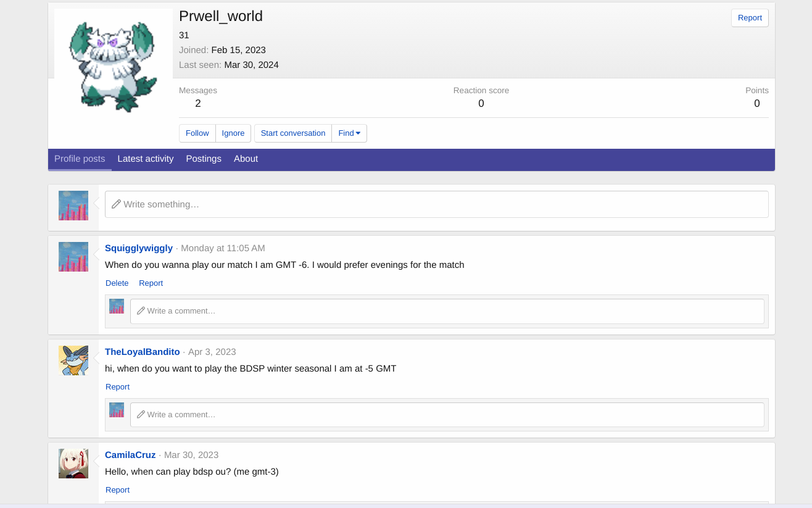The height and width of the screenshot is (508, 812).
Task: Open the Find dropdown menu
Action: point(349,133)
